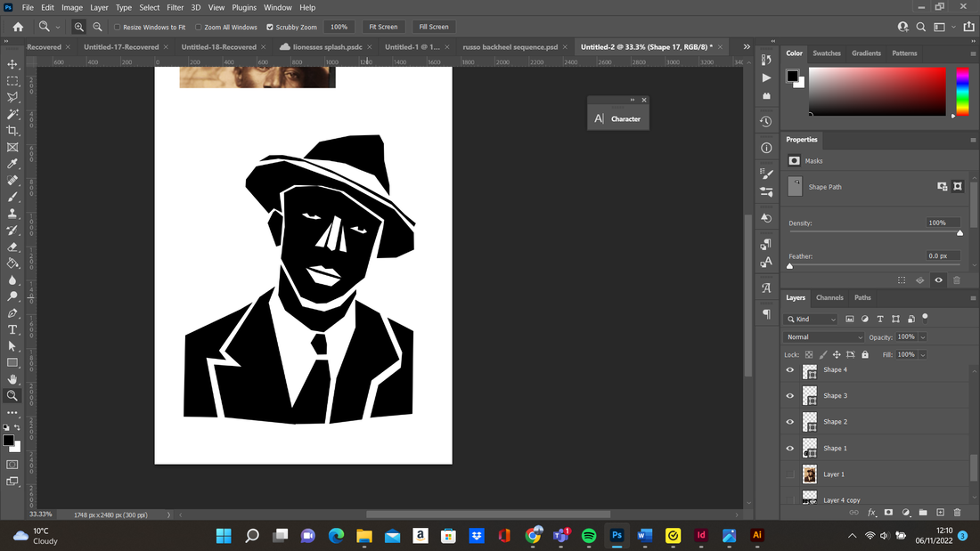Screen dimensions: 980x551
Task: Enable Resize Windows to Fit
Action: 117,27
